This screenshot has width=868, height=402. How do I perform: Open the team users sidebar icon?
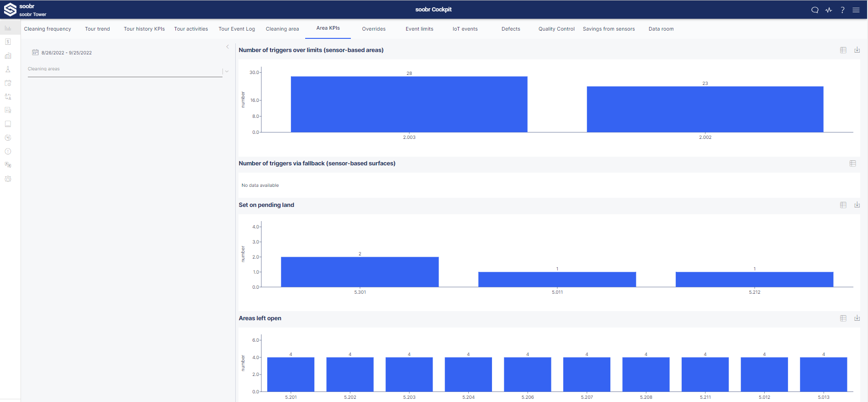coord(8,179)
